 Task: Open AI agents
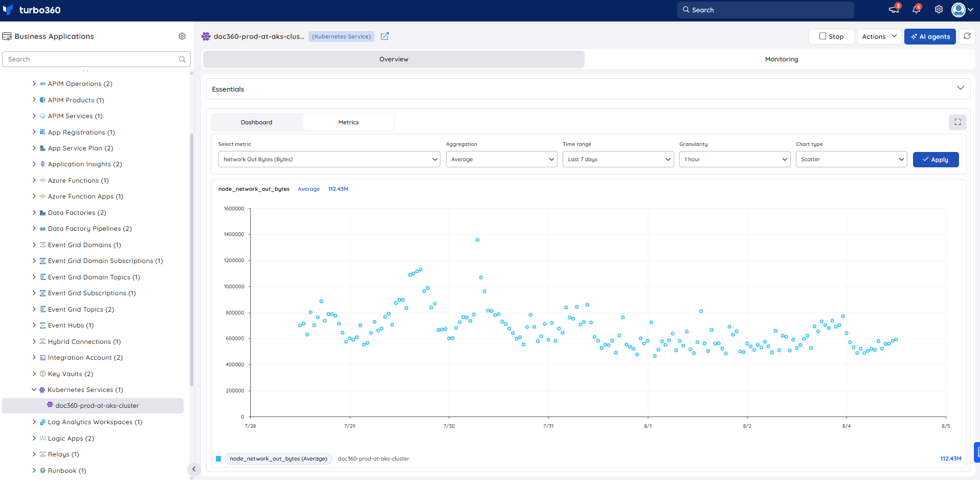(930, 36)
